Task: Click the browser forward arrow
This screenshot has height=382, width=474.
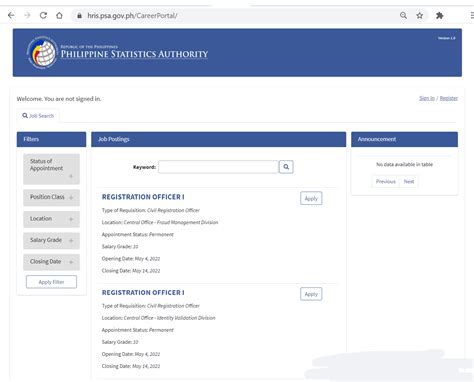Action: tap(27, 15)
